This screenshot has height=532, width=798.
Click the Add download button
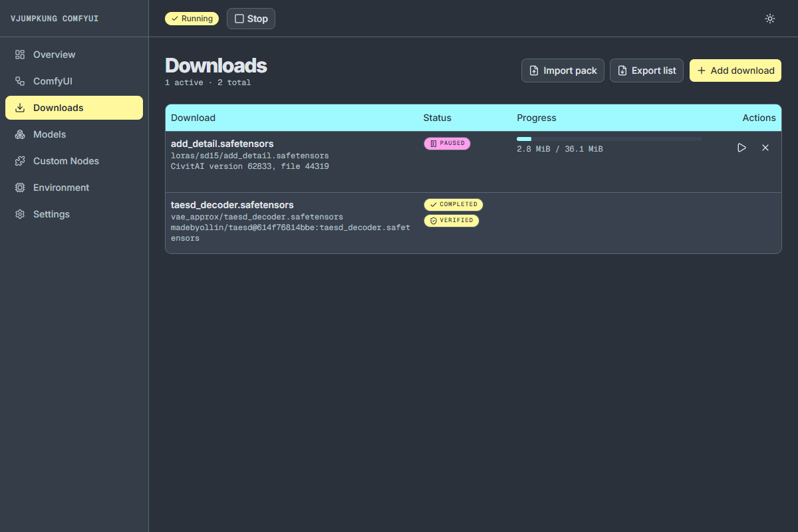pyautogui.click(x=735, y=70)
